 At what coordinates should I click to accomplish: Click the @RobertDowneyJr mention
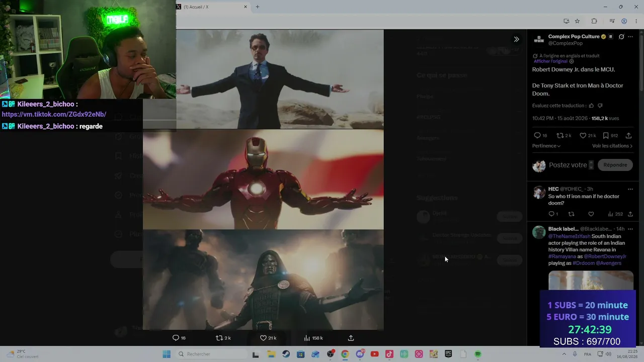pos(605,256)
